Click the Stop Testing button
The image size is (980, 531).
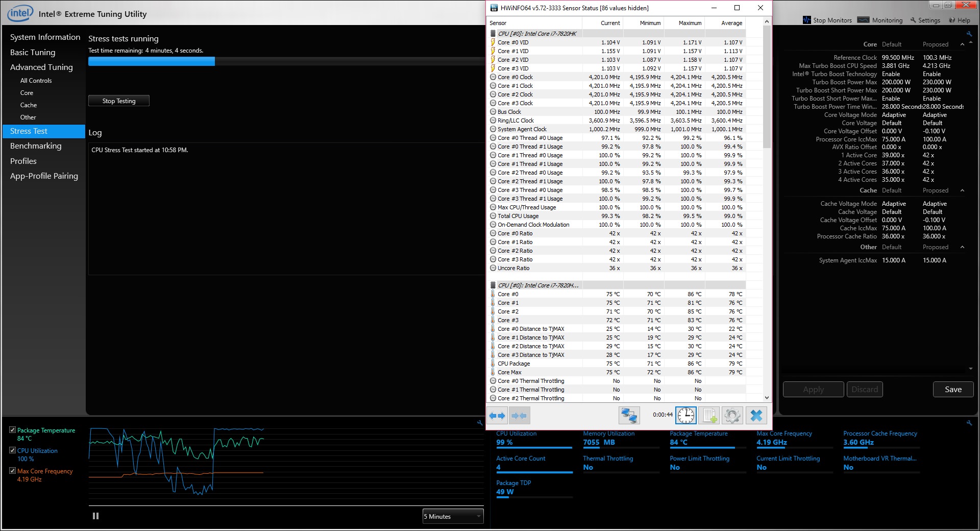pyautogui.click(x=119, y=101)
